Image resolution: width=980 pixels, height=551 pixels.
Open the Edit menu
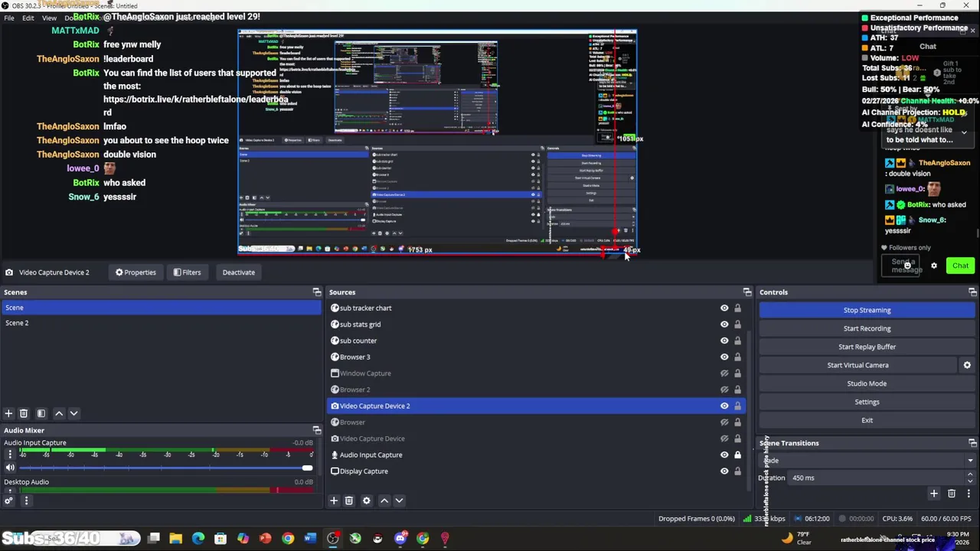[x=28, y=18]
